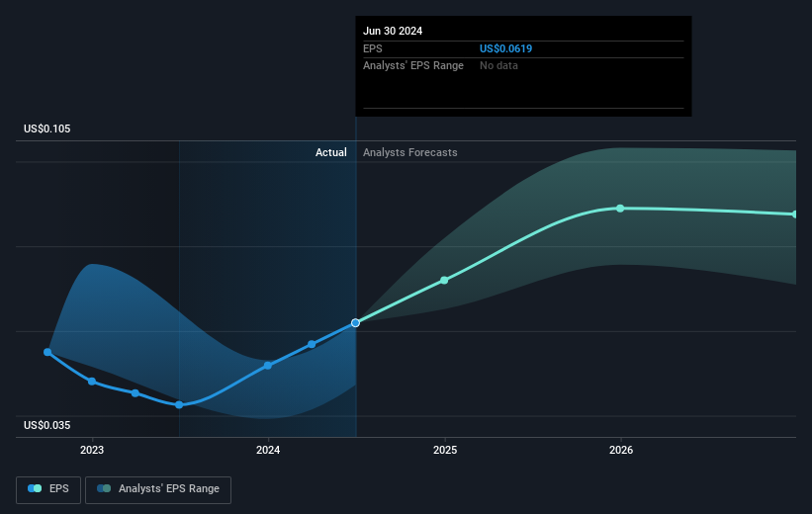Click the 2023 x-axis label

92,450
